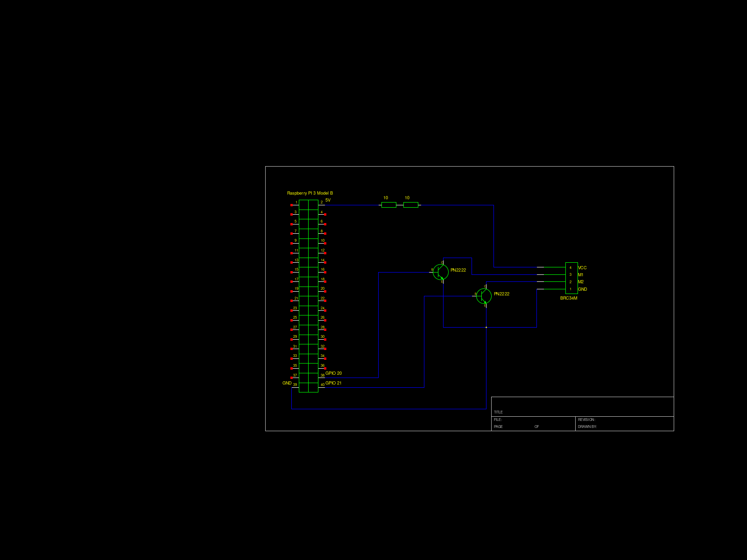The width and height of the screenshot is (747, 560).
Task: Click header pin number 40
Action: pos(322,385)
